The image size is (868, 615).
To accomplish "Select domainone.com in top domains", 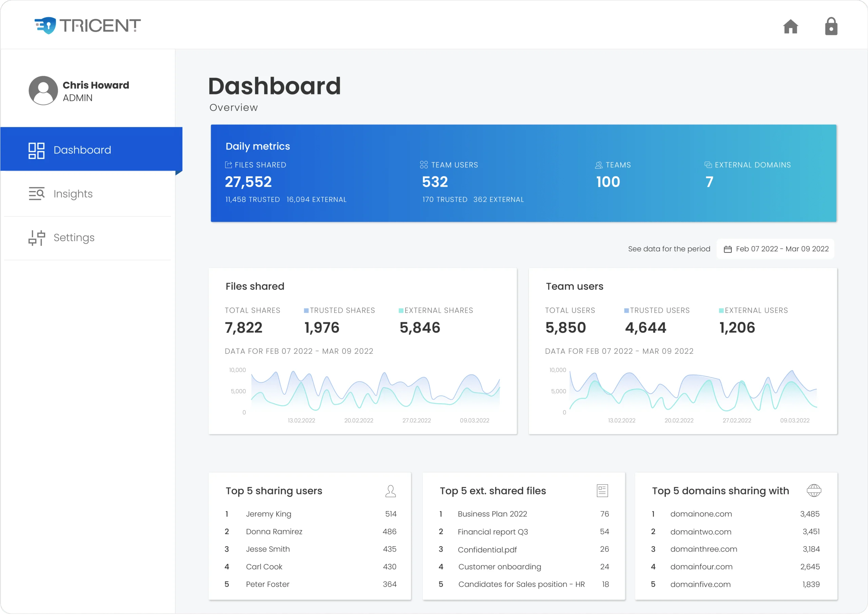I will [736, 514].
